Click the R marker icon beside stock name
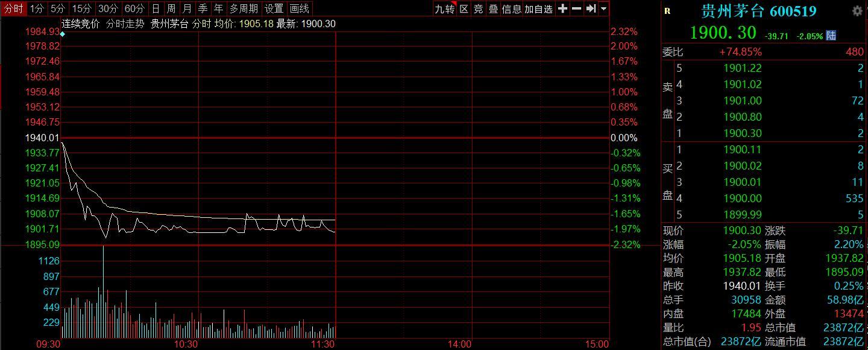Image resolution: width=868 pixels, height=350 pixels. [x=667, y=11]
